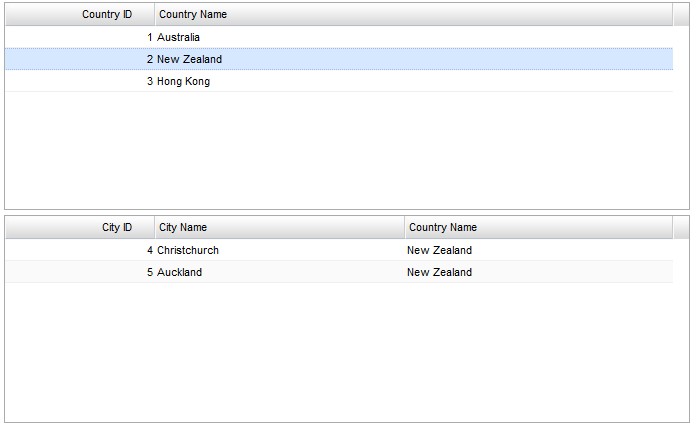Image resolution: width=696 pixels, height=433 pixels.
Task: Select the Christchurch city row
Action: pos(188,251)
